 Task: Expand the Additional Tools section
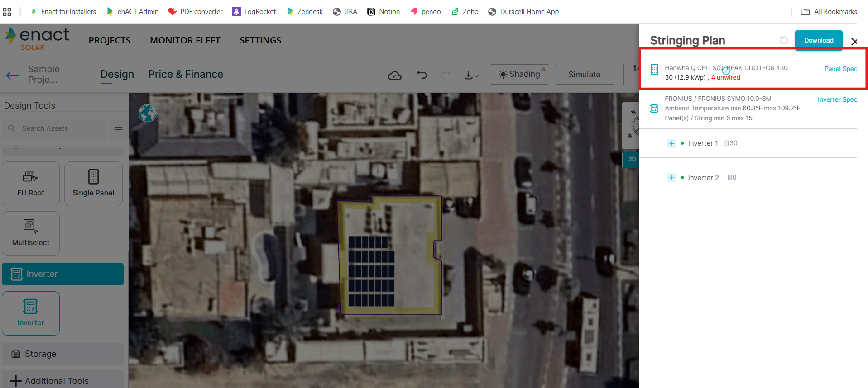[x=62, y=381]
